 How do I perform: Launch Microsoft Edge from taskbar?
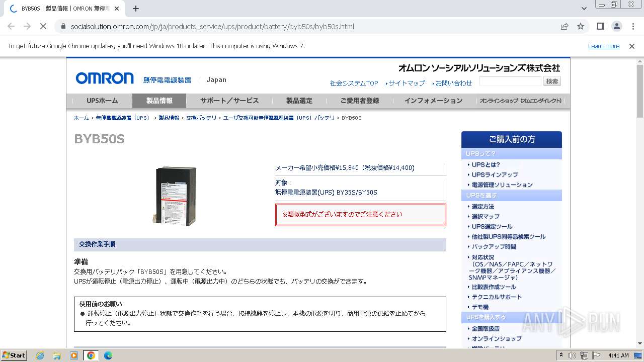pyautogui.click(x=108, y=355)
